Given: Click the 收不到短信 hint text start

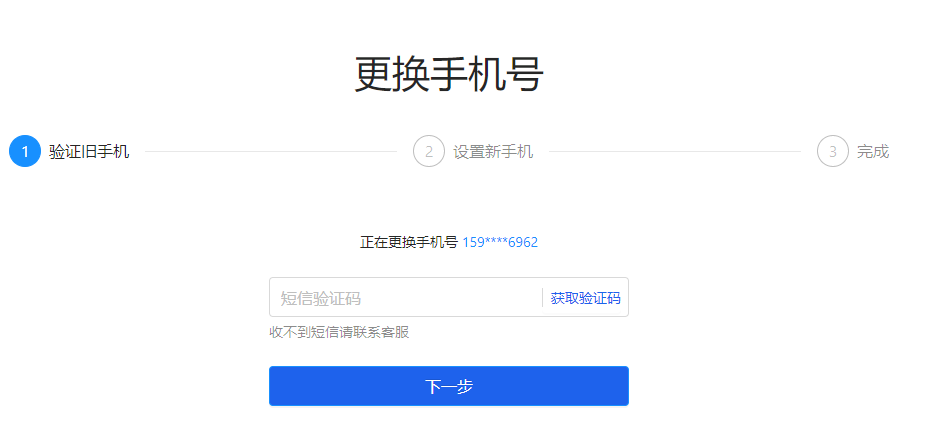Looking at the screenshot, I should click(299, 332).
